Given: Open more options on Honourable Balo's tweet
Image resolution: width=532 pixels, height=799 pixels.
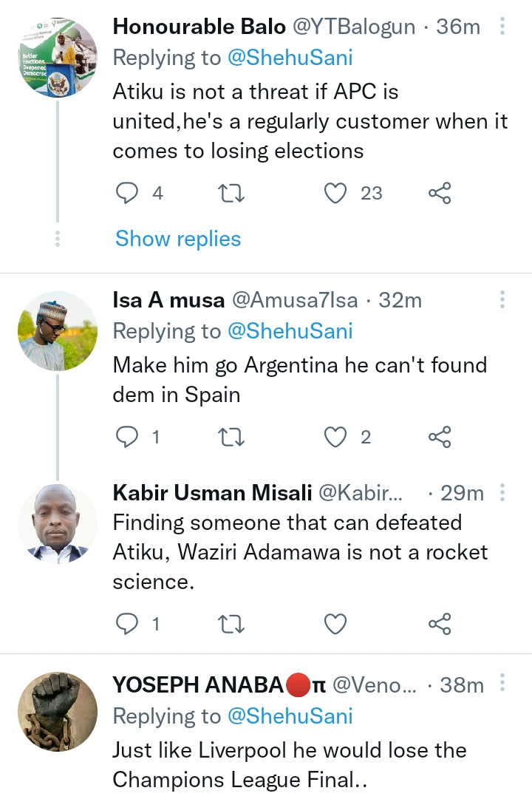Looking at the screenshot, I should [x=502, y=28].
